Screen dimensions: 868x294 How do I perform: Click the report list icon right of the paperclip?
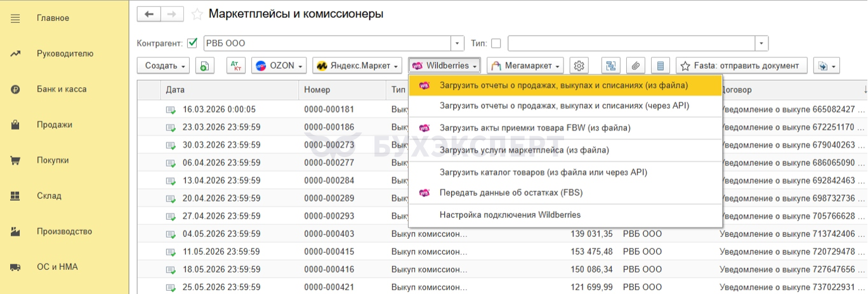[661, 65]
